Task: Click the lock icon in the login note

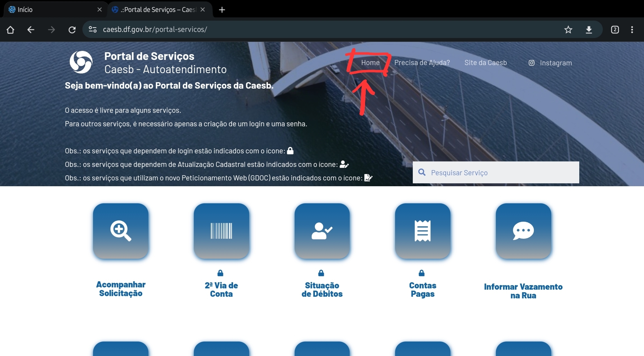Action: pos(290,150)
